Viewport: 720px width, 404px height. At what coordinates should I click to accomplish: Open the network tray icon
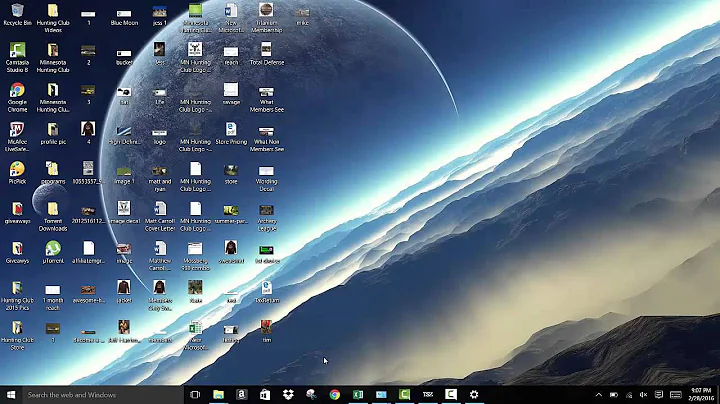629,394
